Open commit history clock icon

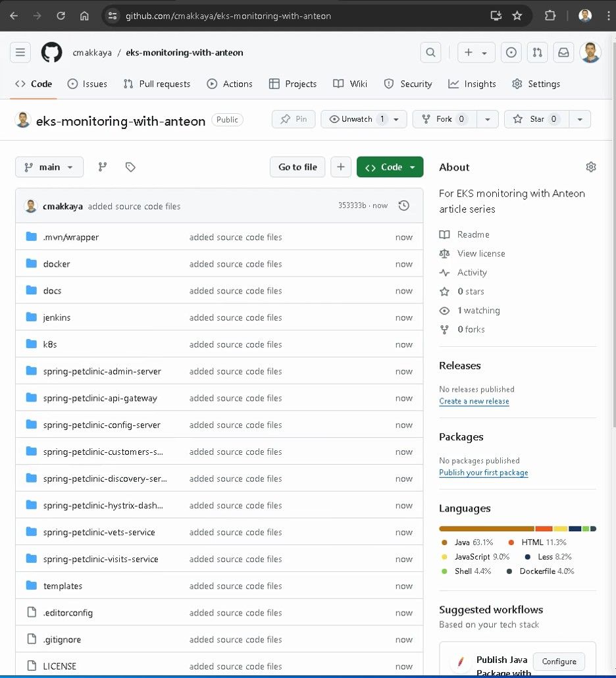pyautogui.click(x=404, y=206)
